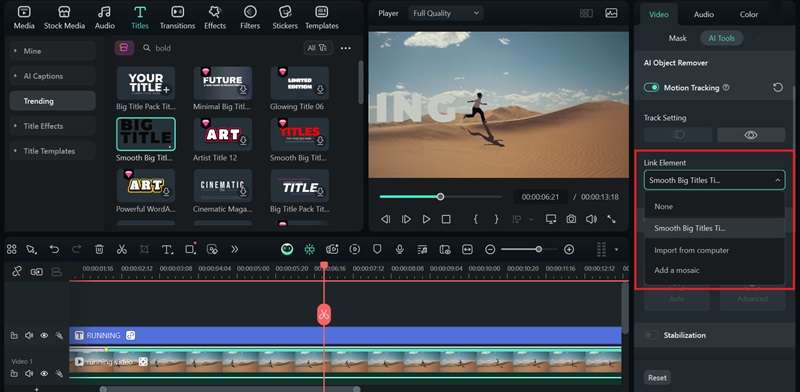
Task: Delete selection with the trash icon
Action: tap(99, 249)
